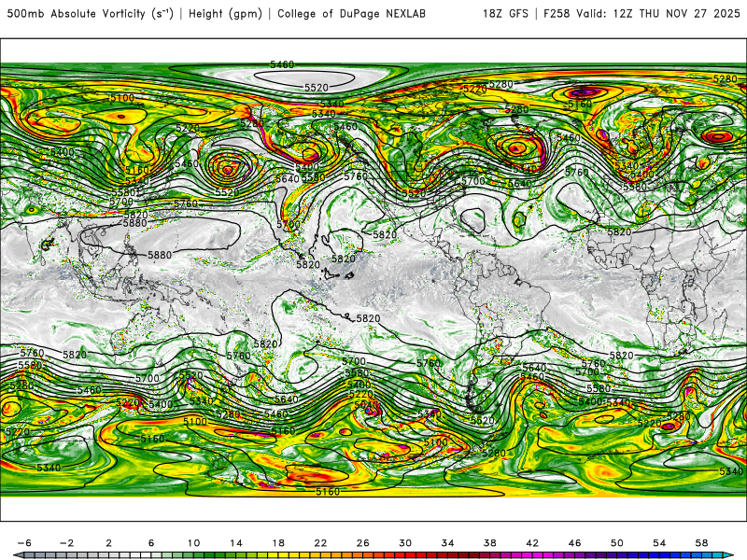
Task: Click the '18Z GFS' model run label
Action: coord(505,14)
